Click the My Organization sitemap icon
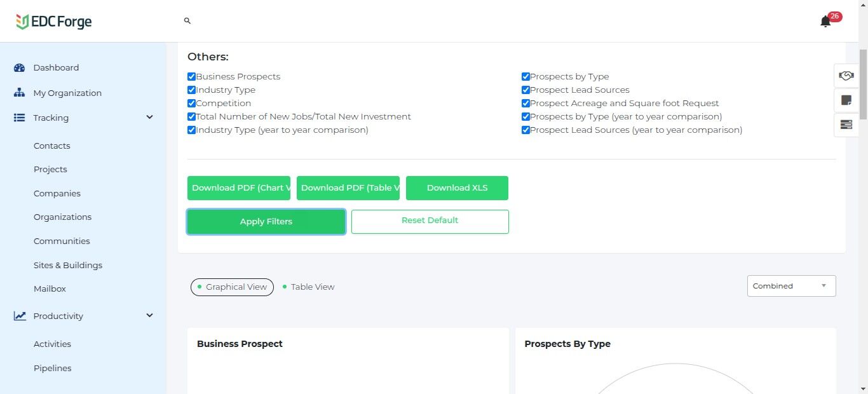Viewport: 868px width, 394px height. pyautogui.click(x=19, y=93)
